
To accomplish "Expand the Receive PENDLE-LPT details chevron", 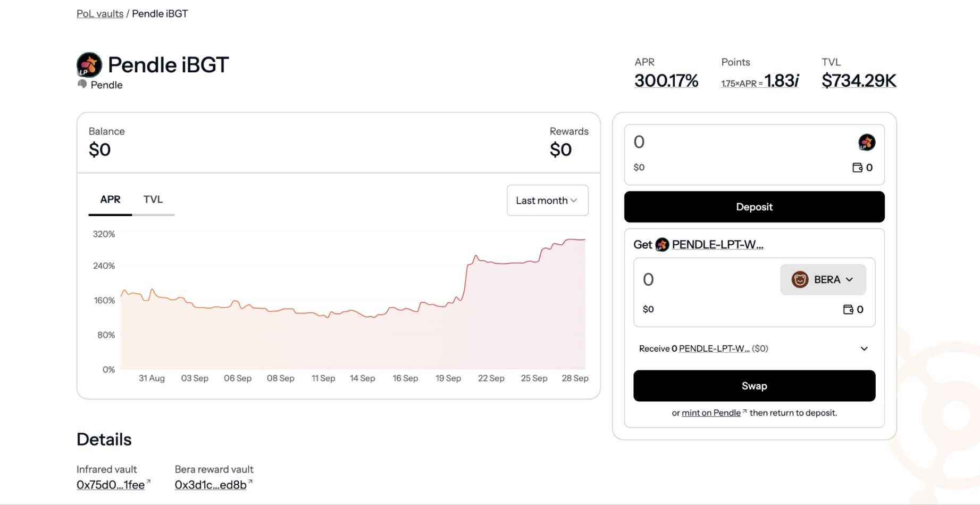I will tap(864, 349).
